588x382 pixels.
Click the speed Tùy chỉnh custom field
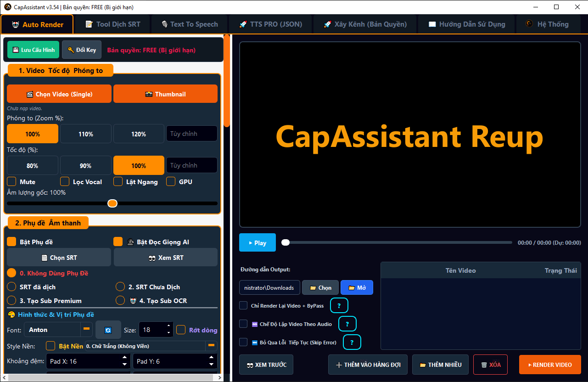coord(192,165)
